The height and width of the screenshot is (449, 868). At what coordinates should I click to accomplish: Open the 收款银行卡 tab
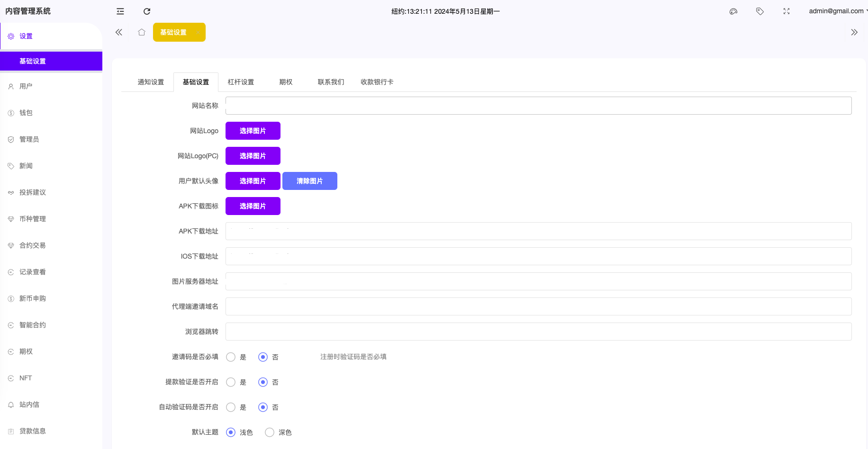pyautogui.click(x=377, y=82)
